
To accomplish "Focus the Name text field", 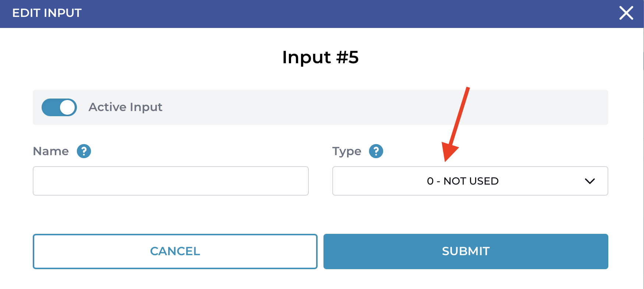I will pos(171,181).
